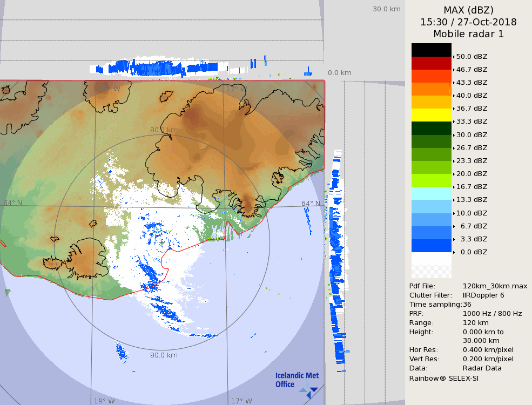Click the 30.0 km height axis label

click(x=386, y=9)
